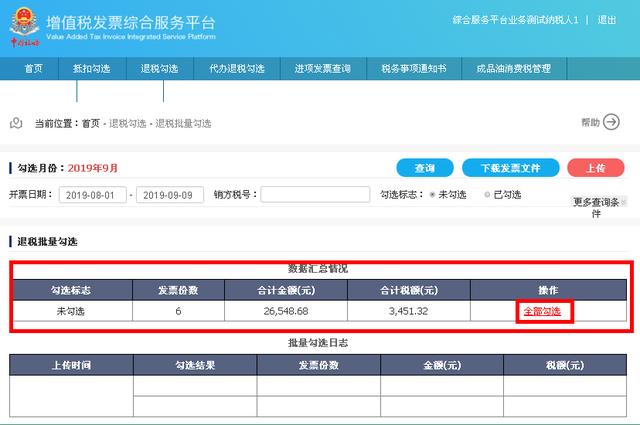The width and height of the screenshot is (640, 425).
Task: Click the start date field 2019-08-01
Action: pyautogui.click(x=93, y=195)
